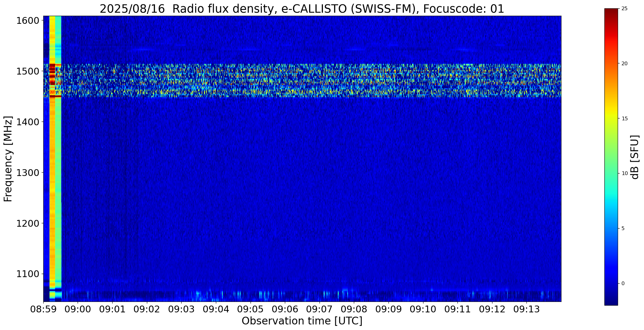Image resolution: width=644 pixels, height=330 pixels.
Task: Click the 1200 frequency tick label
Action: pyautogui.click(x=28, y=223)
